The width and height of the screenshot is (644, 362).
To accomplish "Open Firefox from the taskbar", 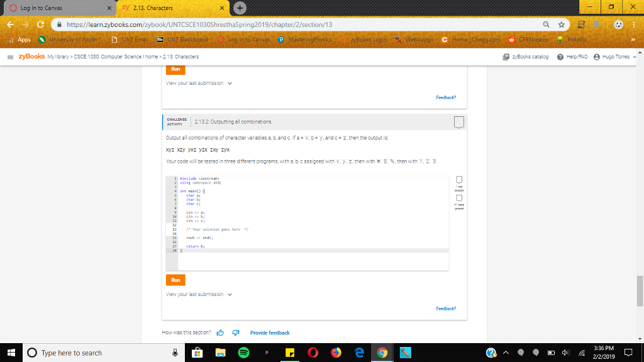I will point(336,353).
